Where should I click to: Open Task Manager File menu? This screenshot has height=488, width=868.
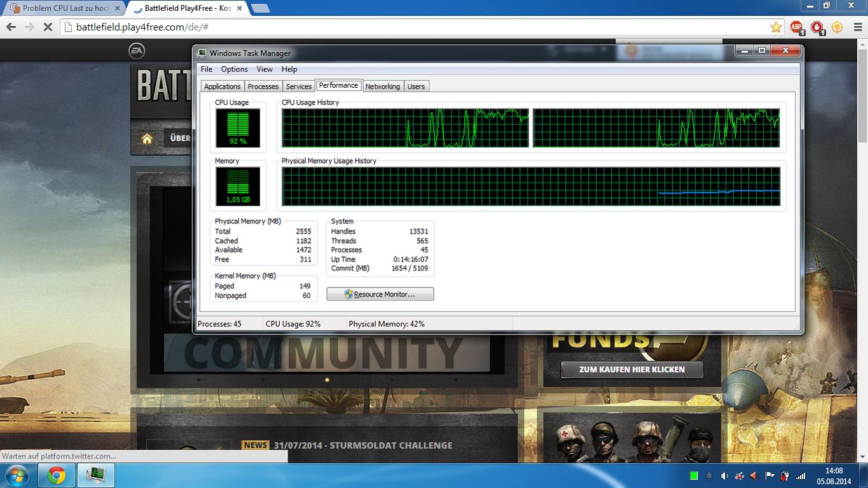click(x=207, y=69)
